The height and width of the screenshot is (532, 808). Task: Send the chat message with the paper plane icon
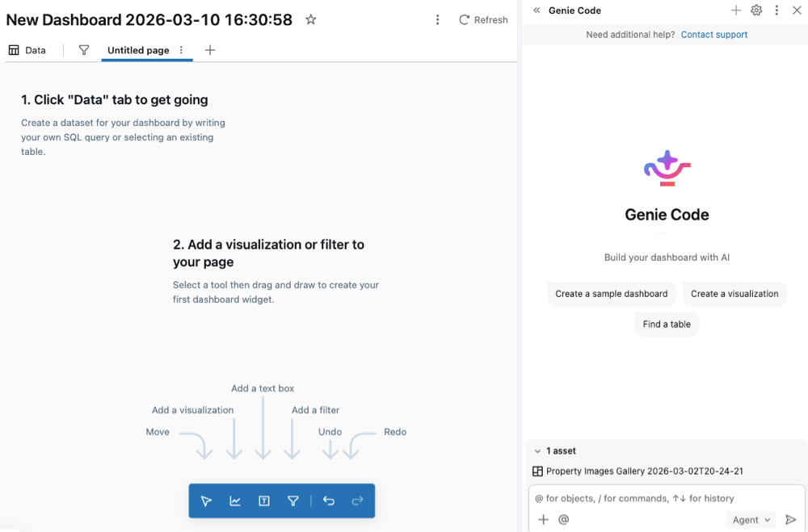791,520
